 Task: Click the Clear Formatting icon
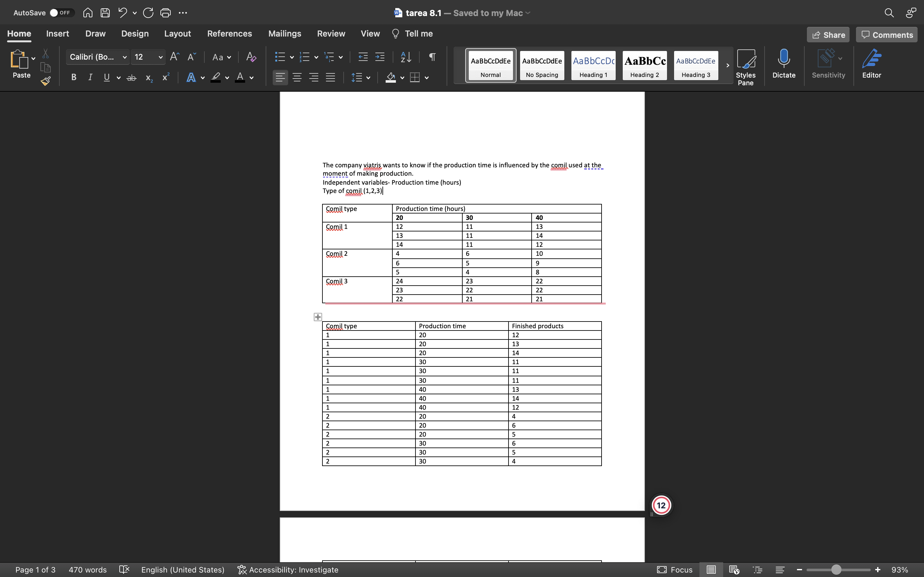[x=251, y=57]
